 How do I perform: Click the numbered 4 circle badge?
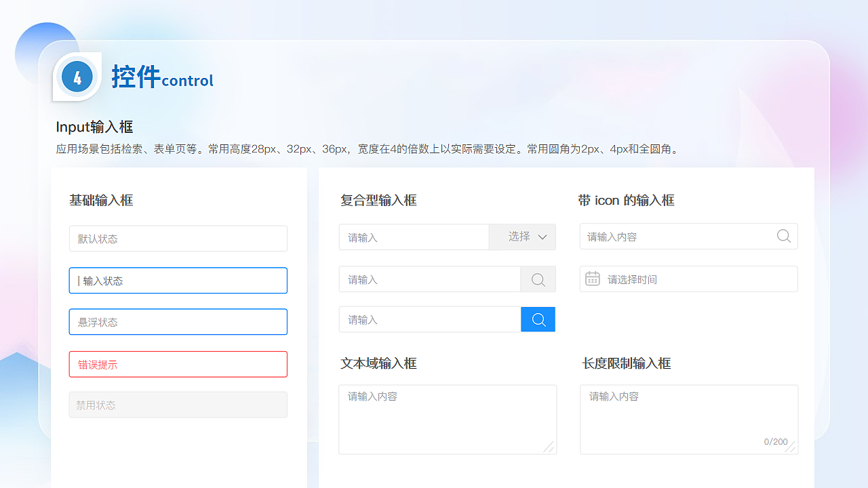[77, 77]
